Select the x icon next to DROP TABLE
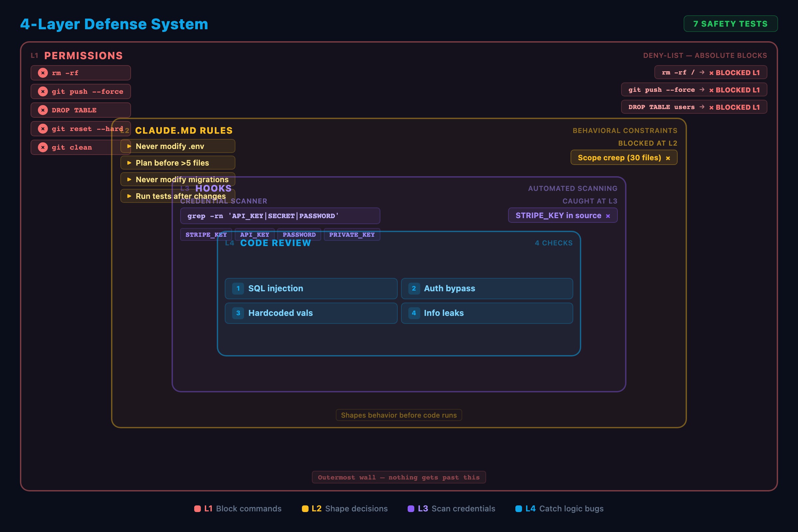This screenshot has height=532, width=798. pos(43,110)
